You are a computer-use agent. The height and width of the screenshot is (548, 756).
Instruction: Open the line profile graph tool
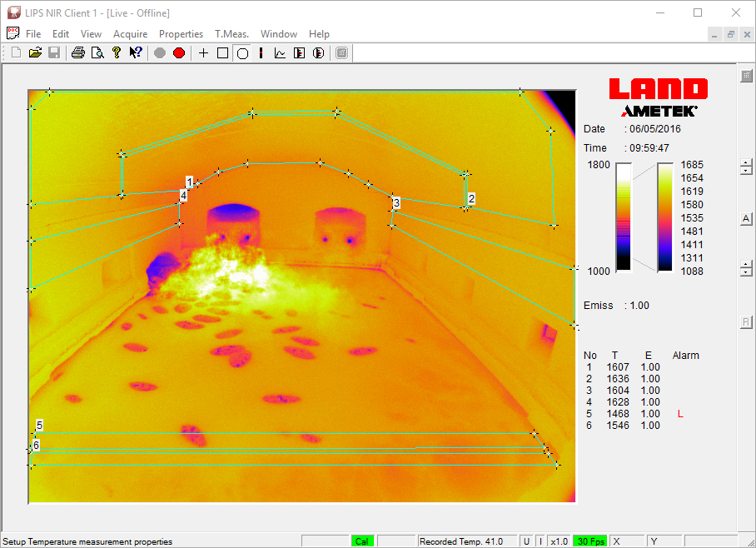point(280,52)
